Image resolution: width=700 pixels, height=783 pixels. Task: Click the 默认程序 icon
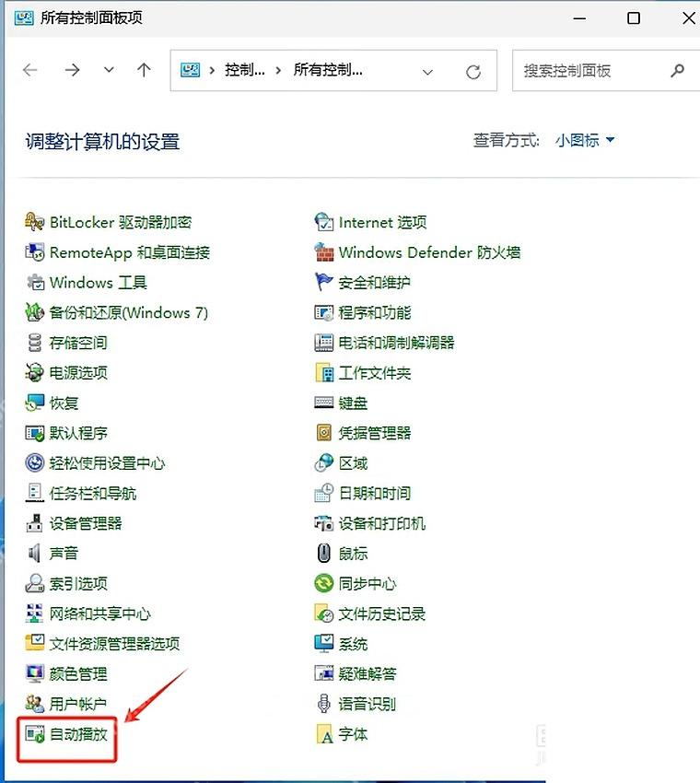click(34, 433)
